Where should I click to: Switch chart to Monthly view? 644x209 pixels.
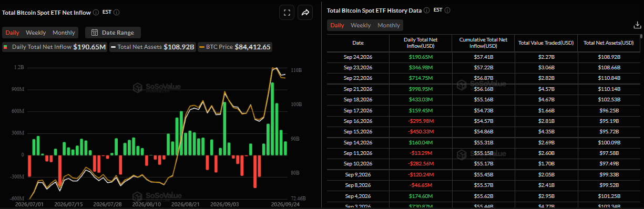(64, 33)
